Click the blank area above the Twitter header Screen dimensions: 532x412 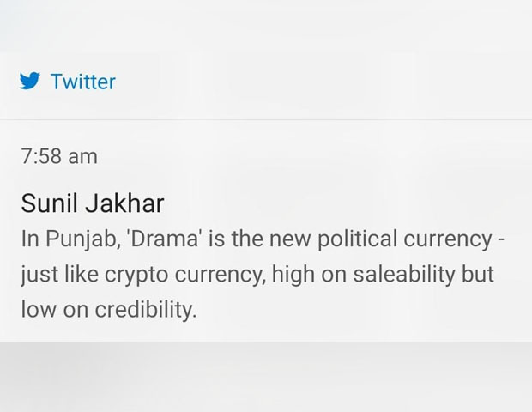(266, 26)
